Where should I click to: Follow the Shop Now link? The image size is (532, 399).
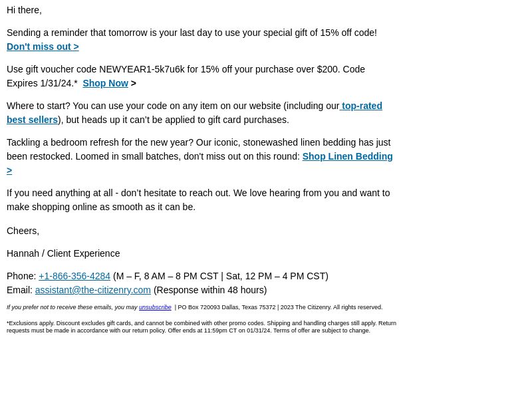coord(106,83)
